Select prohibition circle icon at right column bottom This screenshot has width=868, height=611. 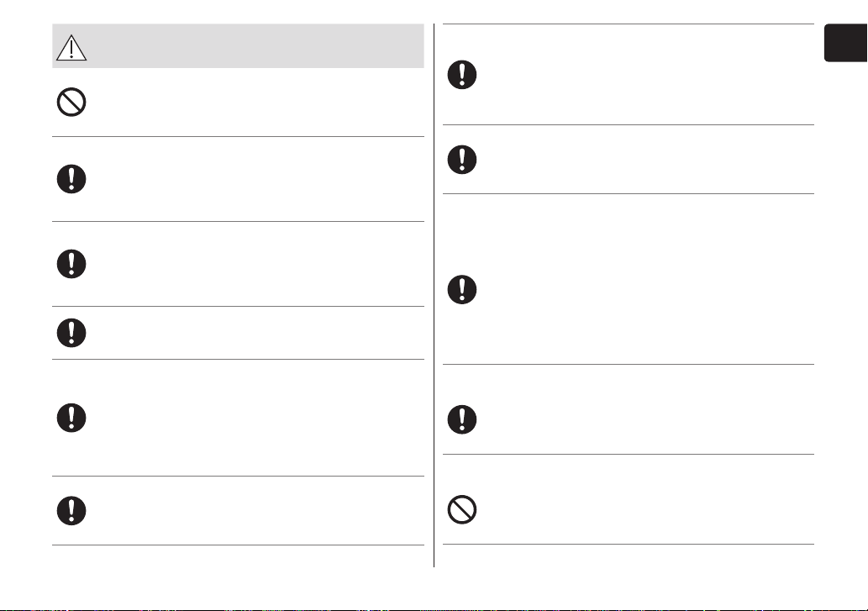point(461,509)
